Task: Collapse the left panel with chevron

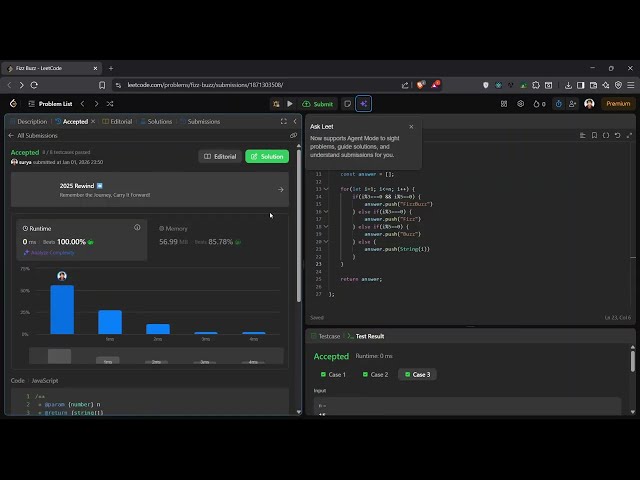Action: pos(295,121)
